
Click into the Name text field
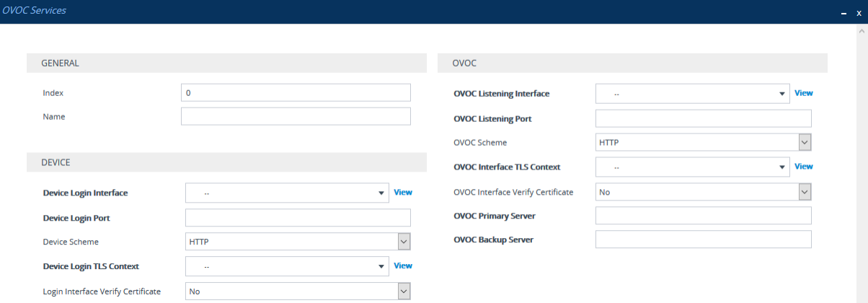296,116
